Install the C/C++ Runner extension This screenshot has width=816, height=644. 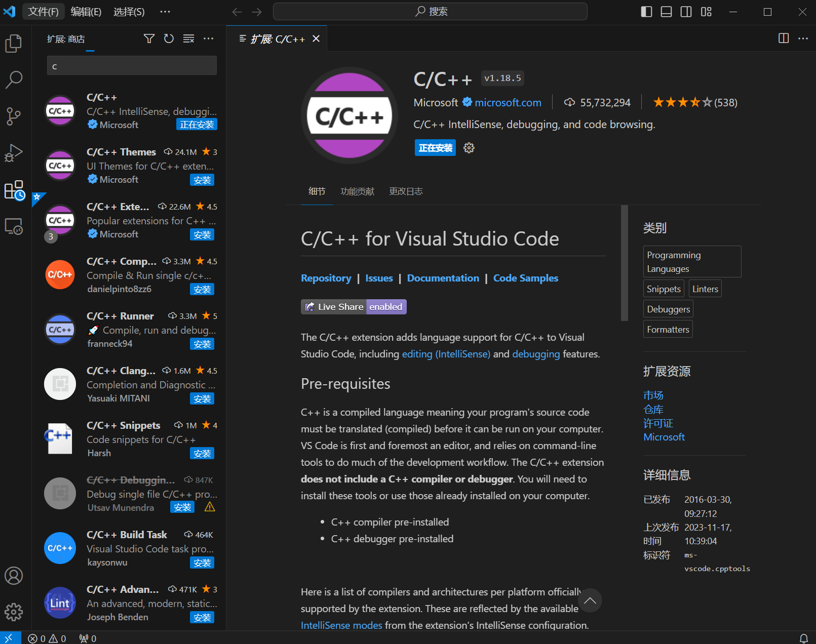click(x=202, y=344)
